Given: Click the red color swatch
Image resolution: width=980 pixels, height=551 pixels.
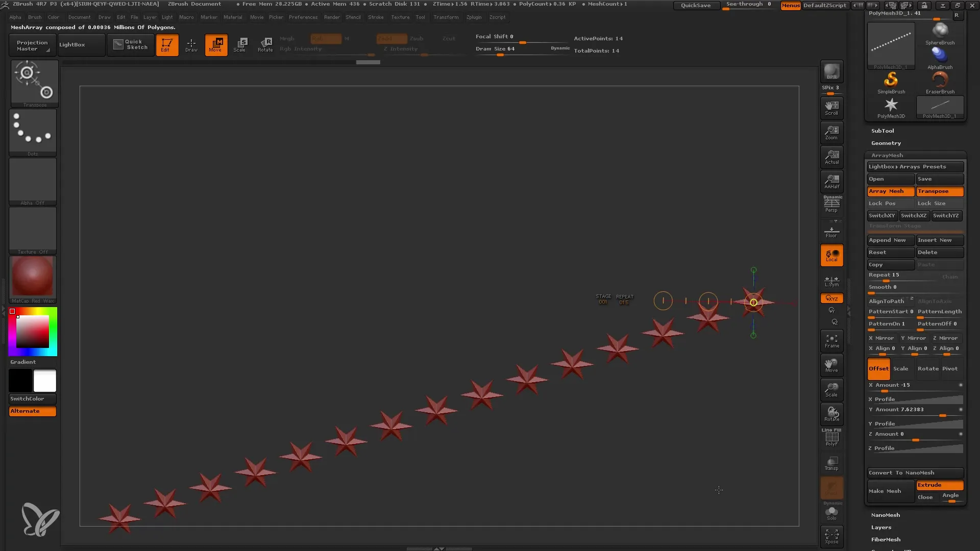Looking at the screenshot, I should (13, 312).
